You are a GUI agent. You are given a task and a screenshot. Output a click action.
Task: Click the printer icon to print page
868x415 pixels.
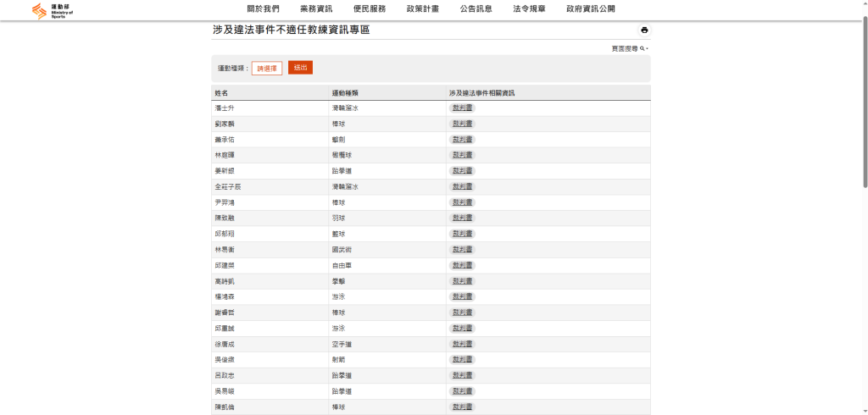(644, 30)
